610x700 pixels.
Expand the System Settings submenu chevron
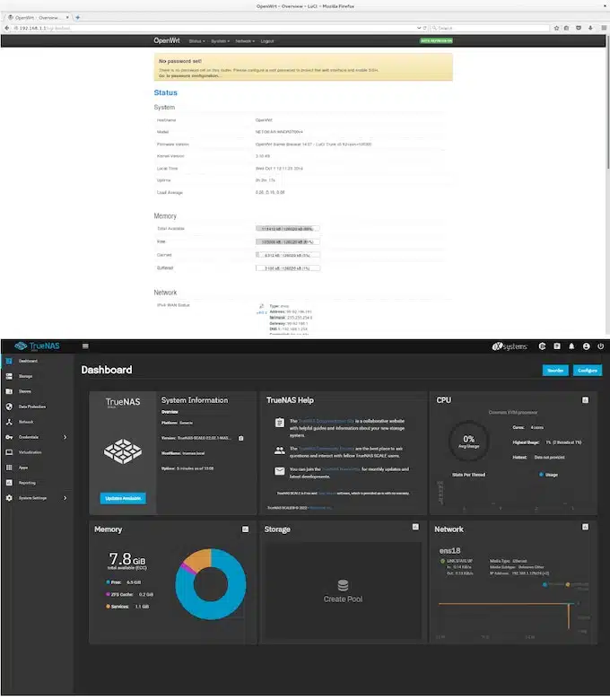coord(65,498)
